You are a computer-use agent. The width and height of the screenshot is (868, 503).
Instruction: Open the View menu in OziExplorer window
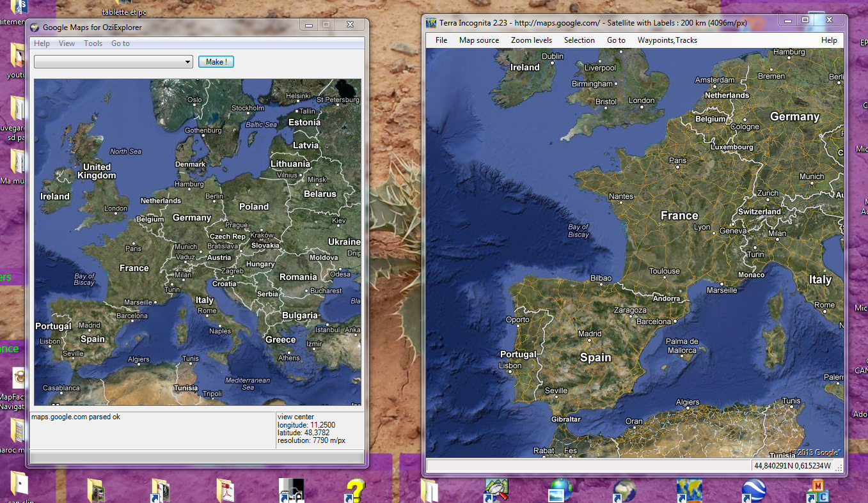[x=67, y=43]
